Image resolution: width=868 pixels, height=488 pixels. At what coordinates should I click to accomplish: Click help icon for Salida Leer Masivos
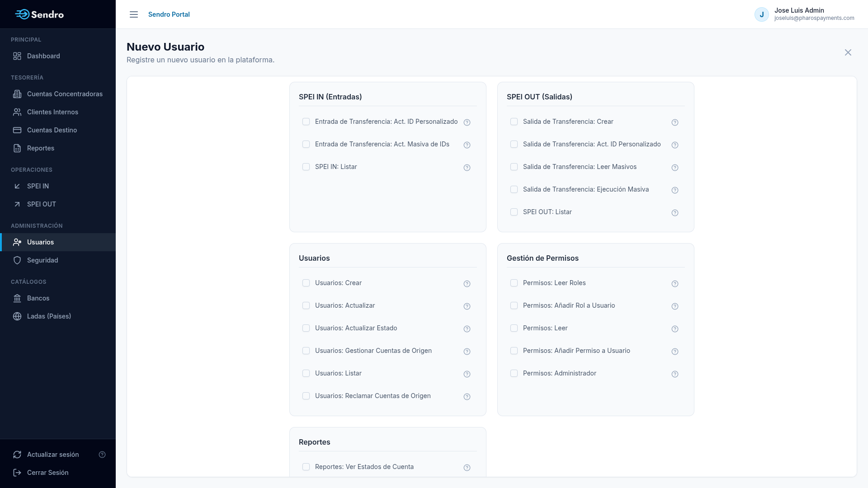click(675, 168)
